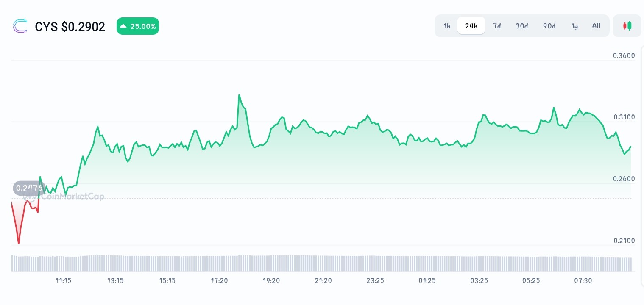Click the 0.2100 y-axis label
Screen dimensions: 644x305
(x=624, y=241)
